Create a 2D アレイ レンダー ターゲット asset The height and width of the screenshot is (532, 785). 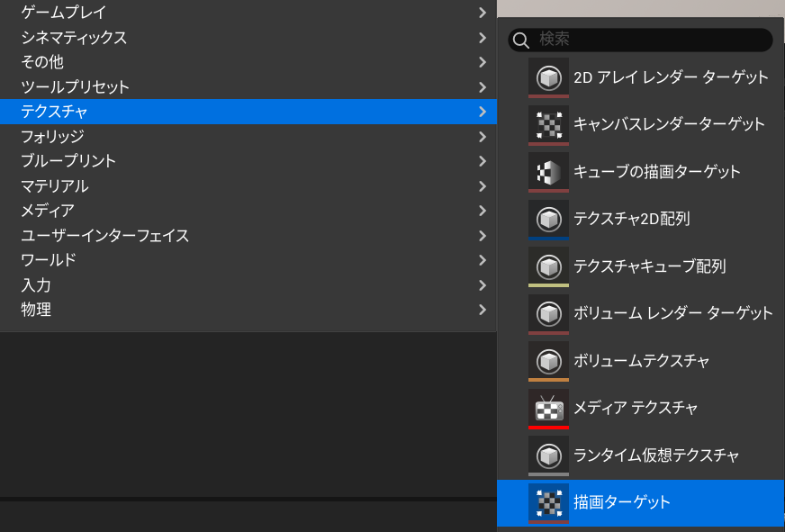641,77
